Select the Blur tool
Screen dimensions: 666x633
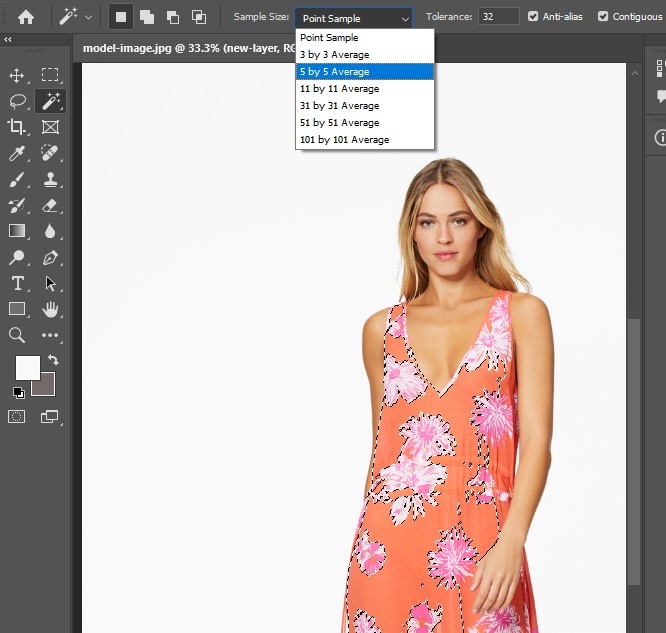coord(50,231)
